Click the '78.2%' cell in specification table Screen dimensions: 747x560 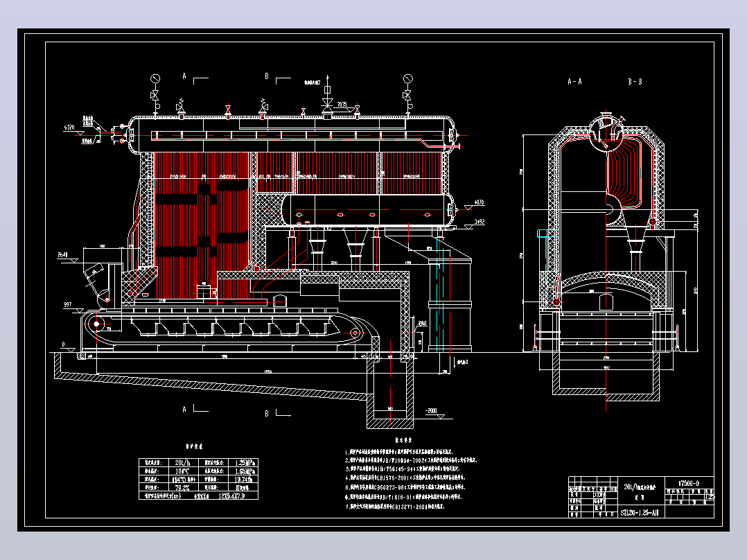click(x=182, y=488)
